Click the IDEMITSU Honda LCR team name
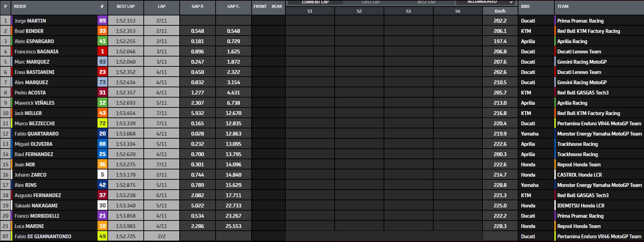Viewport: 644px width, 242px height. coord(581,206)
